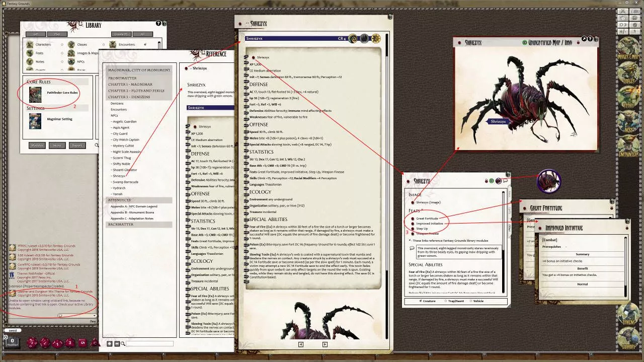Screen dimensions: 644x362
Task: Expand the Appendices section in Reference
Action: pos(119,200)
